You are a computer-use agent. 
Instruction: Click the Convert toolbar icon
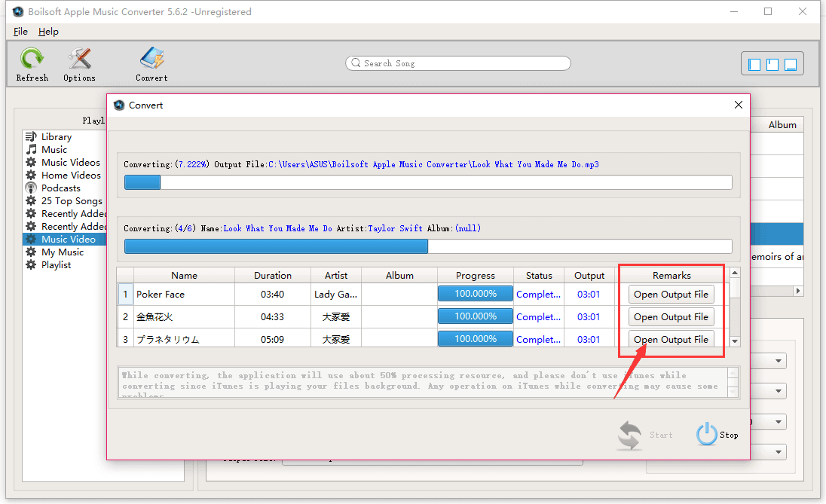pos(151,58)
